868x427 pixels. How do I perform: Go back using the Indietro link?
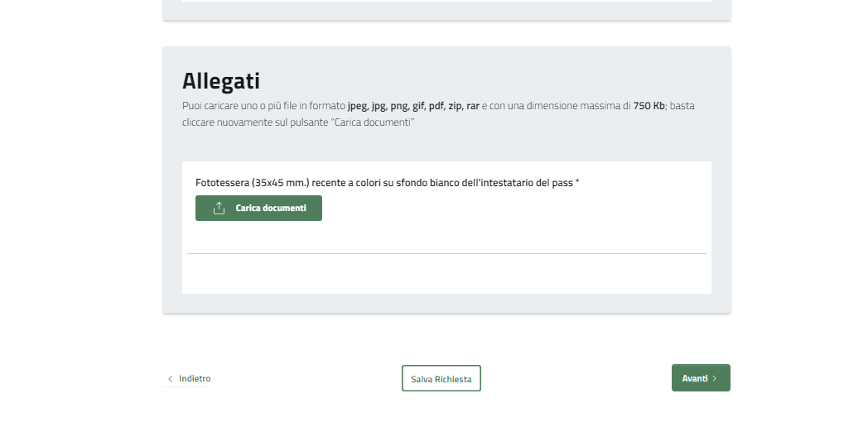195,378
